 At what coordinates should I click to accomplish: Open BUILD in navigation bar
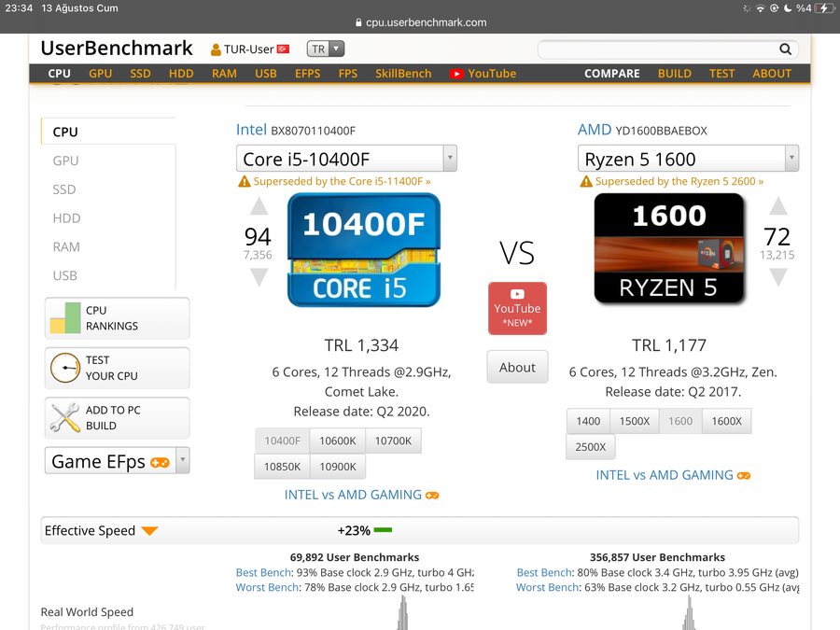point(675,74)
